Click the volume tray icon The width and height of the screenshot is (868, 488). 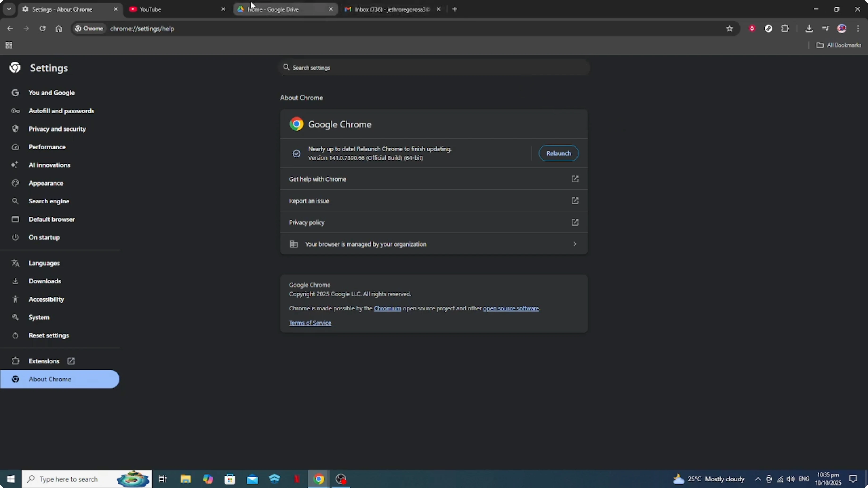point(790,479)
